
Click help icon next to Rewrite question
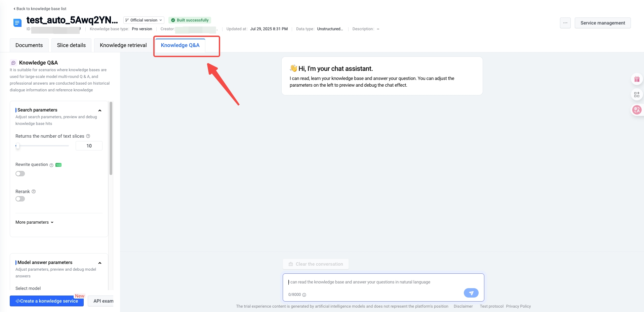click(51, 165)
